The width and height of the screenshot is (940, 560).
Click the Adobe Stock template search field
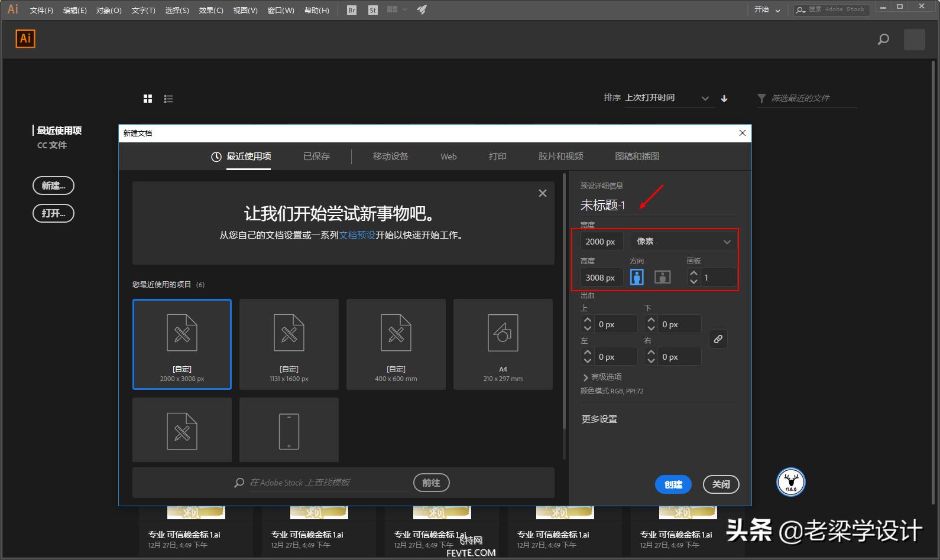328,483
